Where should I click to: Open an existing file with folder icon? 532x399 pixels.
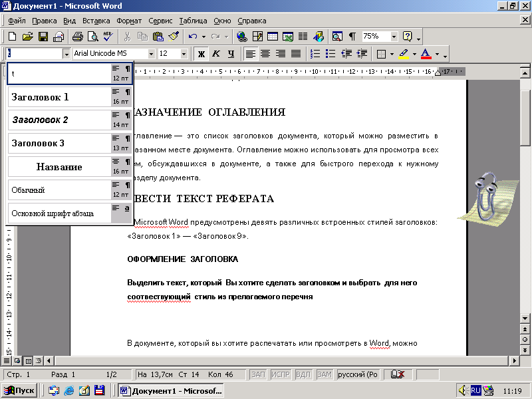click(27, 37)
